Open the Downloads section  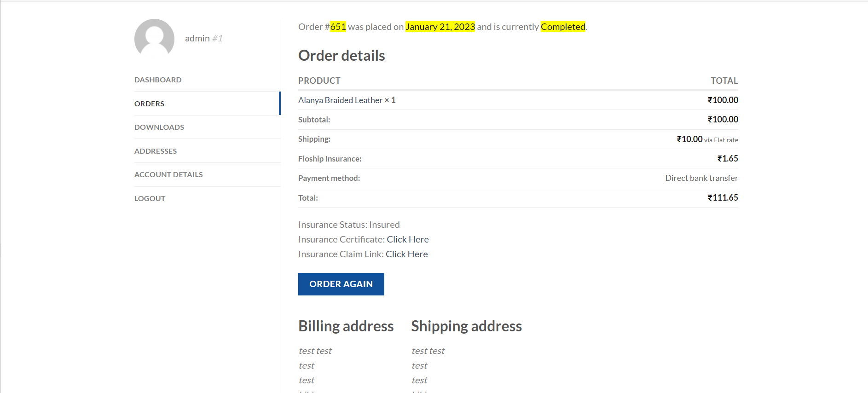pyautogui.click(x=159, y=127)
